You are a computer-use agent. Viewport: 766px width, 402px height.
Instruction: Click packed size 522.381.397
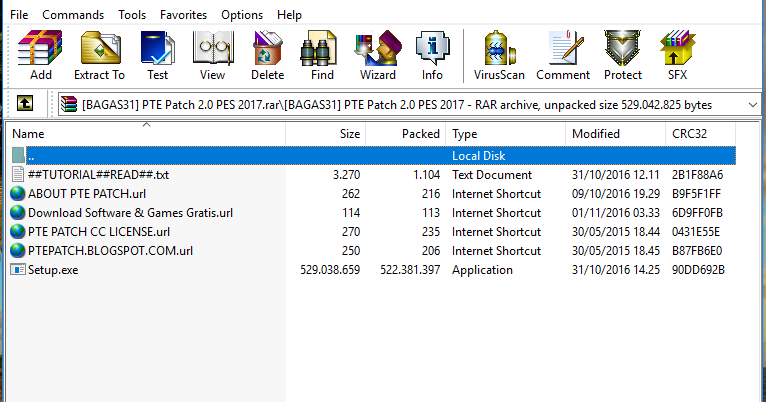coord(410,270)
